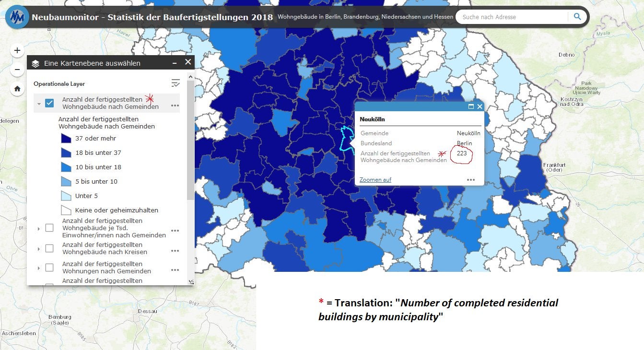644x350 pixels.
Task: Click the Suche nach Adresse field
Action: click(x=511, y=17)
